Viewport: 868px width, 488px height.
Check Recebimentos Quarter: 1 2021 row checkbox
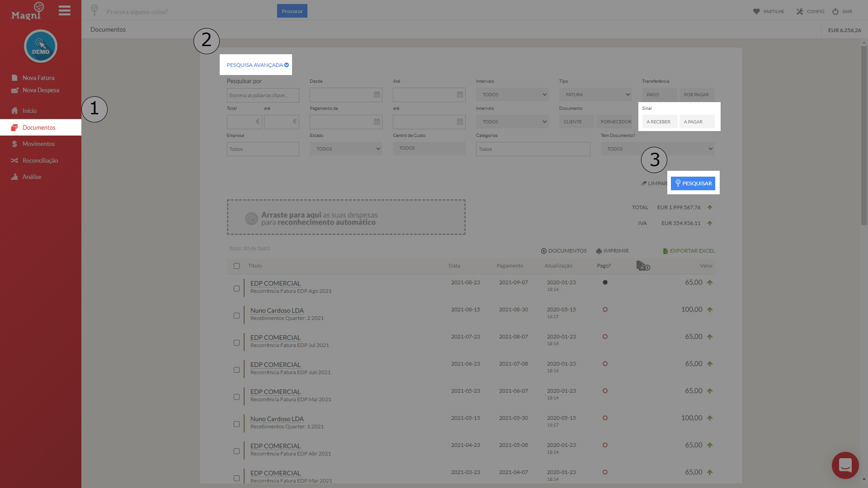(236, 424)
